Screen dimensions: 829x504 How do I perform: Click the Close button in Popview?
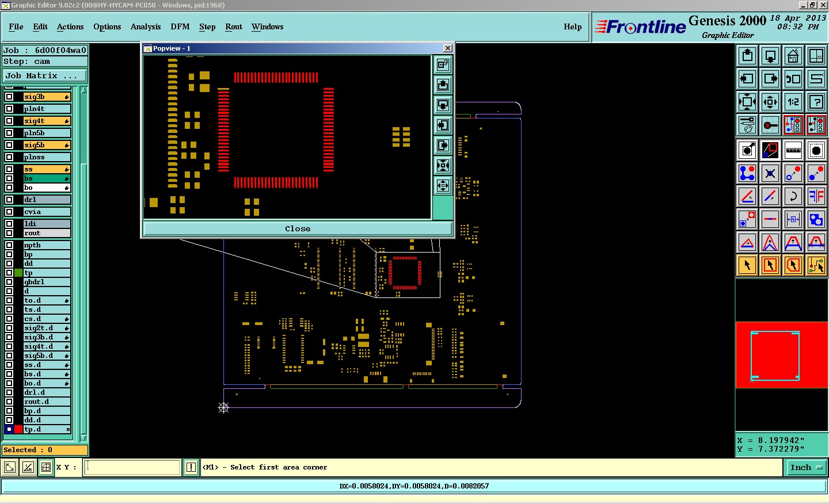coord(298,228)
